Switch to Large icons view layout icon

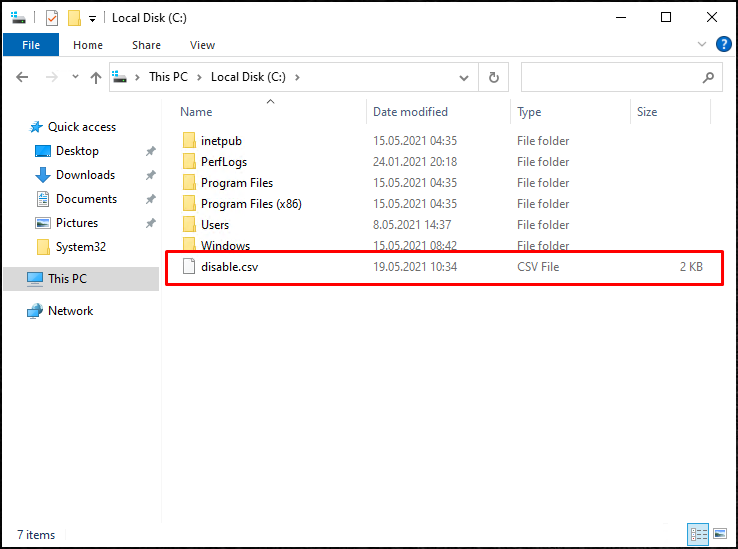coord(720,534)
